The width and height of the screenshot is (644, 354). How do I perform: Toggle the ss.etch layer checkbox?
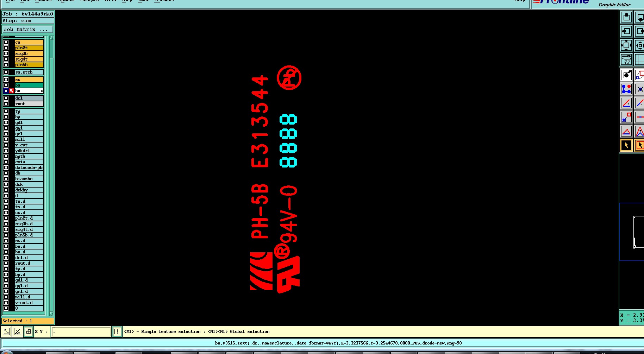[6, 72]
